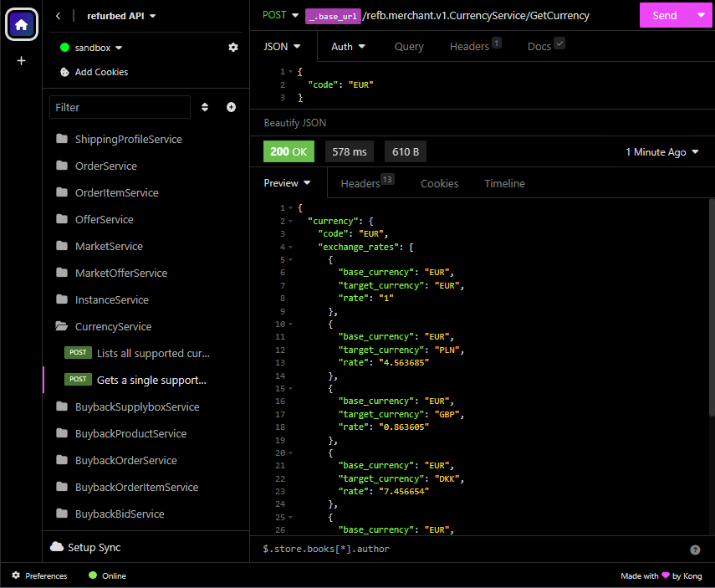715x588 pixels.
Task: Click the request URL path field
Action: [x=476, y=16]
